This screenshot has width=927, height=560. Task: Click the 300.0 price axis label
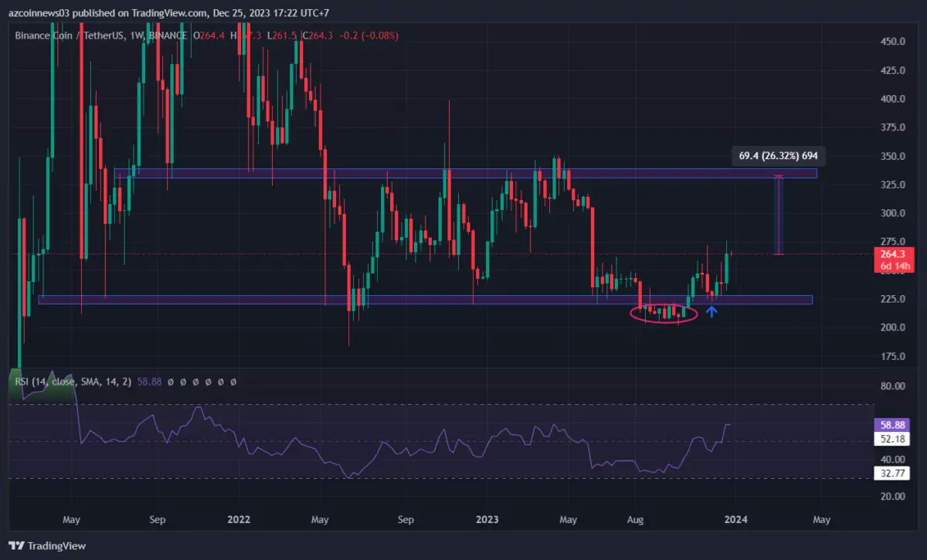893,213
